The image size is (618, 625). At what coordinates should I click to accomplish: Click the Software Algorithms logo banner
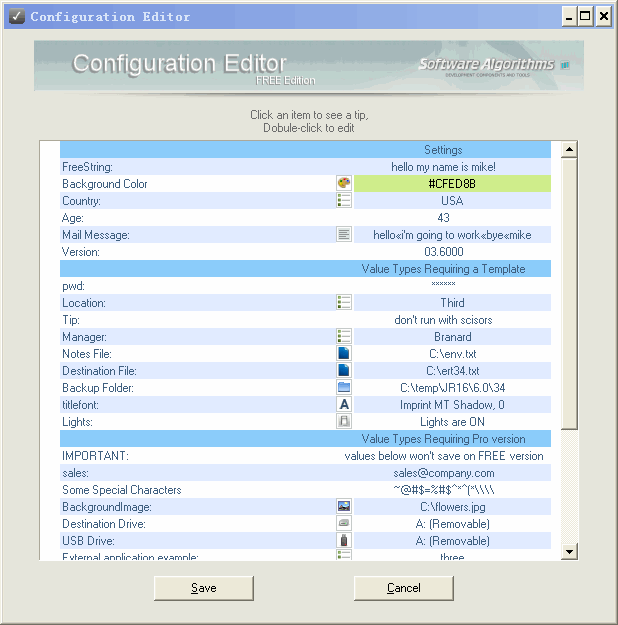pos(493,66)
